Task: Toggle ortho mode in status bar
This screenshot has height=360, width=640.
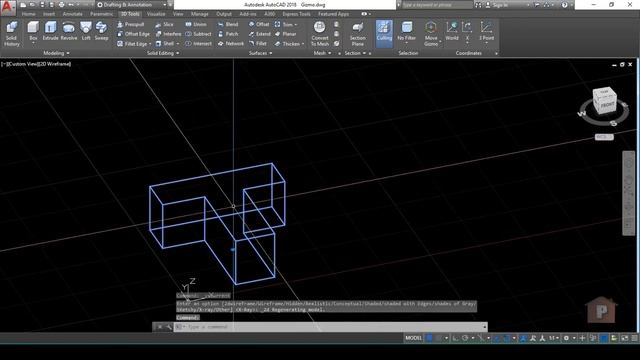Action: point(456,338)
